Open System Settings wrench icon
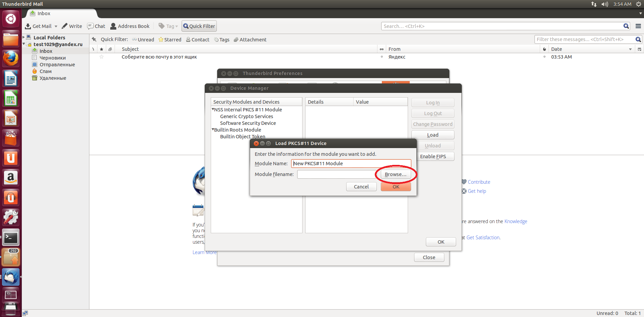 click(11, 217)
